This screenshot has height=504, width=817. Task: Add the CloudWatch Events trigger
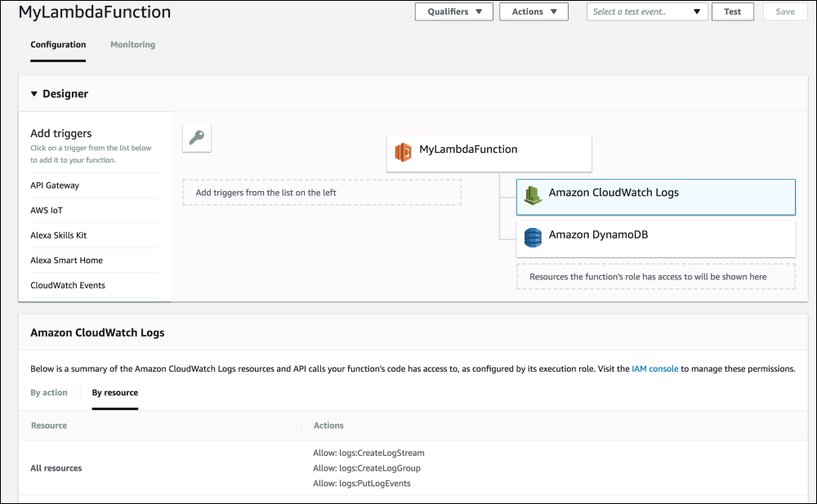point(67,285)
